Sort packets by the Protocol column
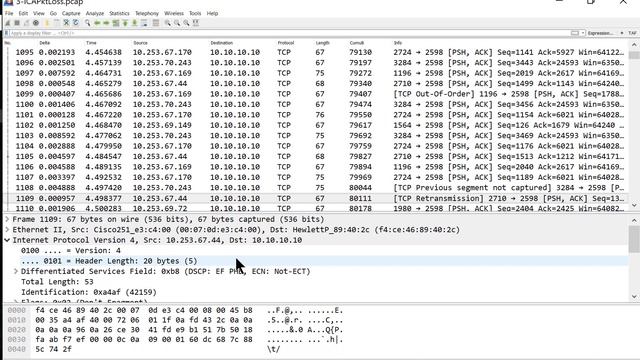Screen dimensions: 640x360 click(286, 43)
